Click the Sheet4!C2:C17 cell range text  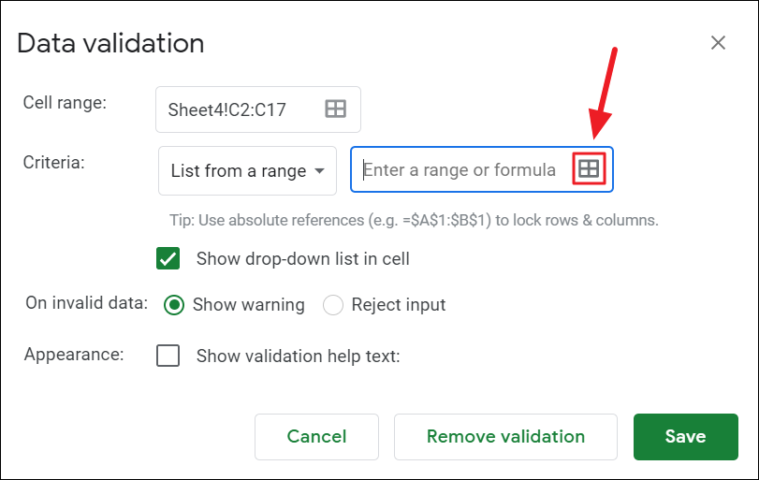click(227, 110)
